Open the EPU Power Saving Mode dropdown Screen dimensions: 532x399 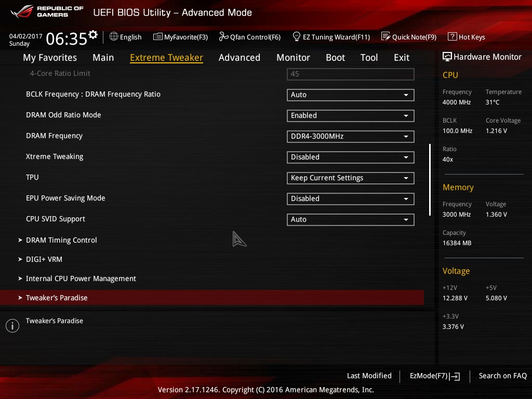351,199
